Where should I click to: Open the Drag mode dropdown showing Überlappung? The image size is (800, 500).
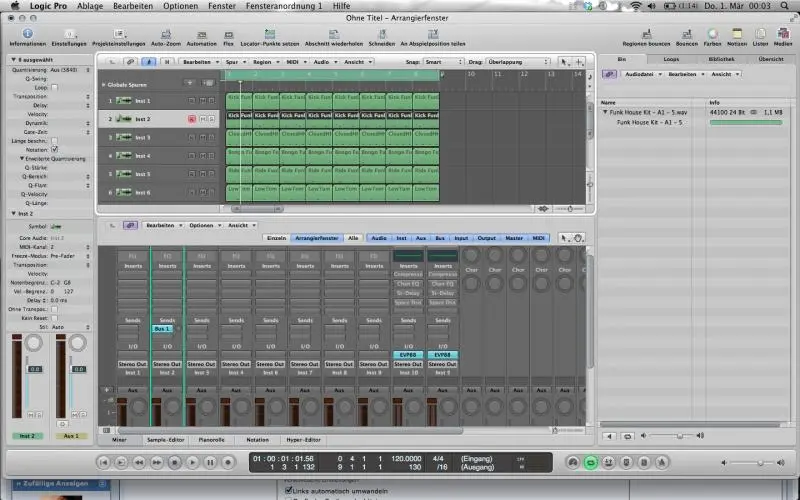pos(515,62)
